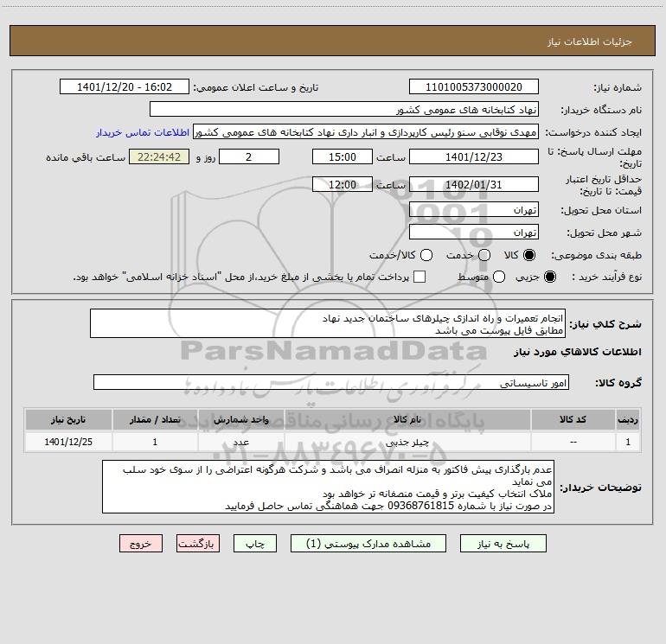Viewport: 666px width, 644px height.
Task: Click the اطلاعات کالاهای مورد نیاز section title
Action: point(577,352)
